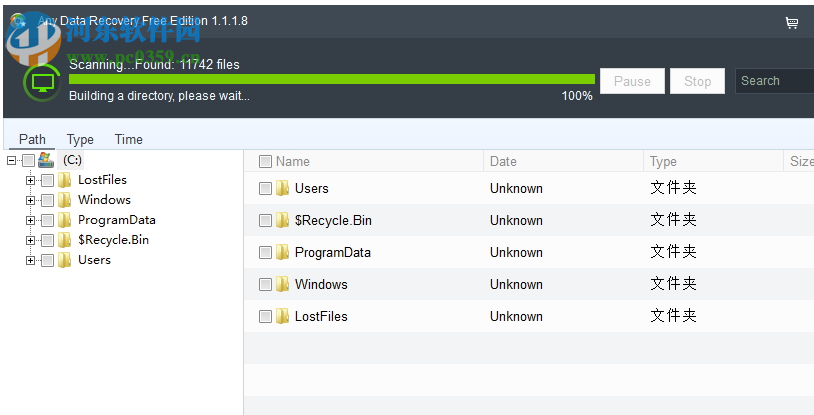Image resolution: width=814 pixels, height=415 pixels.
Task: Select the $Recycle.Bin name in file list
Action: (333, 221)
